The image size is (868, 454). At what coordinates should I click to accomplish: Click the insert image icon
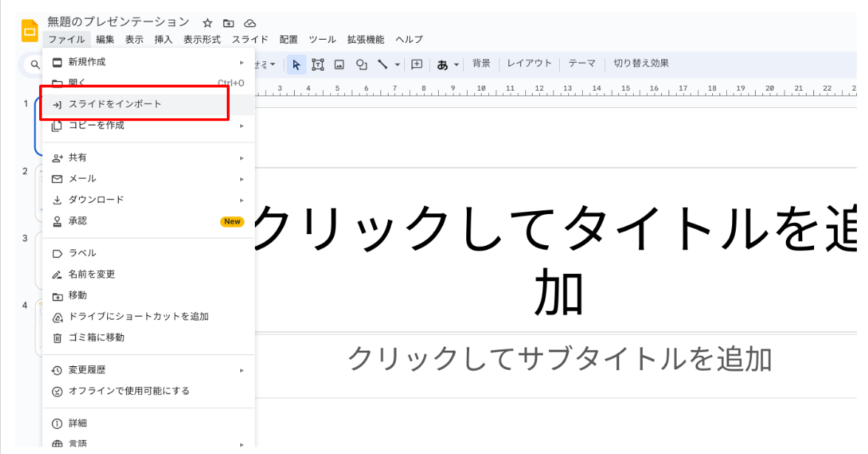click(x=339, y=65)
